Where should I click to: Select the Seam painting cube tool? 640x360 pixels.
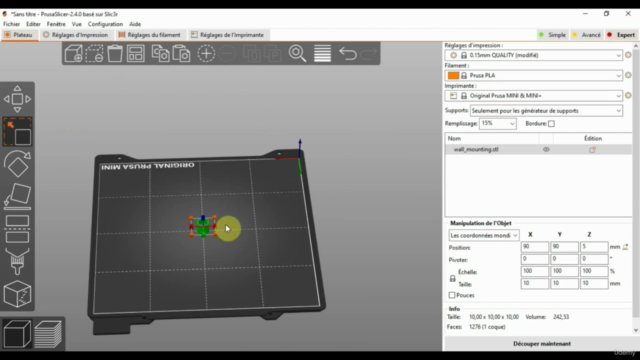17,294
